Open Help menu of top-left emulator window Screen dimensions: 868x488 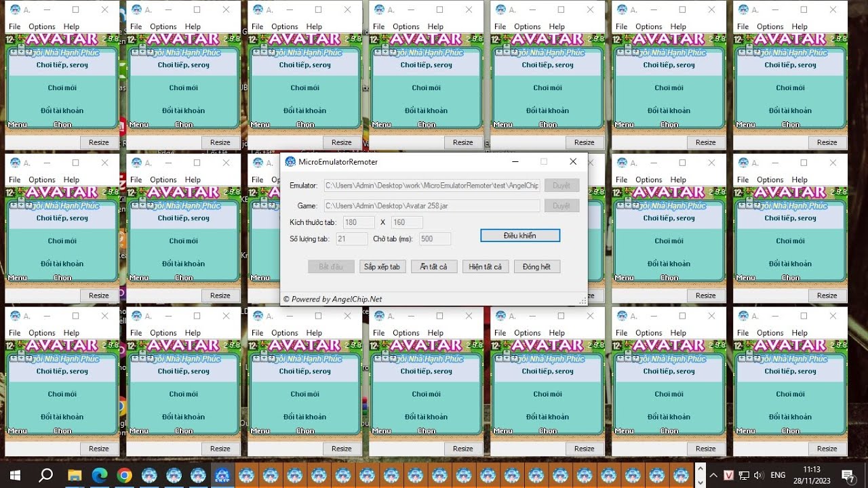pos(71,26)
